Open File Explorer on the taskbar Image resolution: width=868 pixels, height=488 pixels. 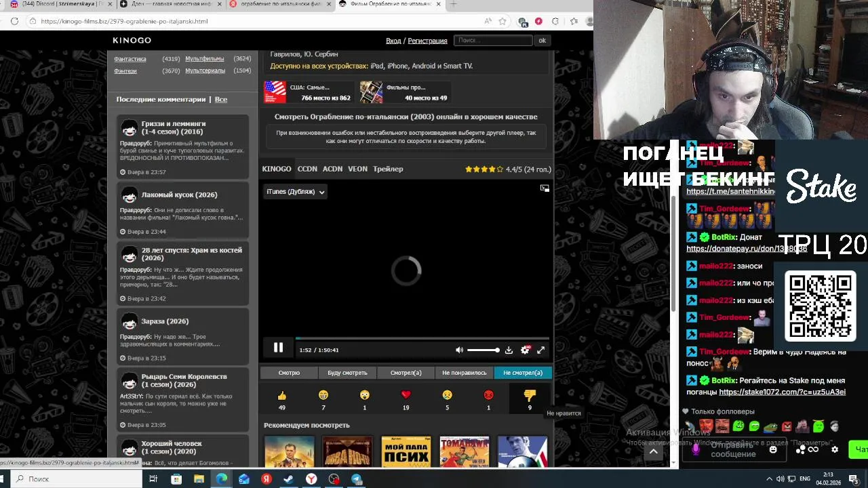(x=199, y=479)
